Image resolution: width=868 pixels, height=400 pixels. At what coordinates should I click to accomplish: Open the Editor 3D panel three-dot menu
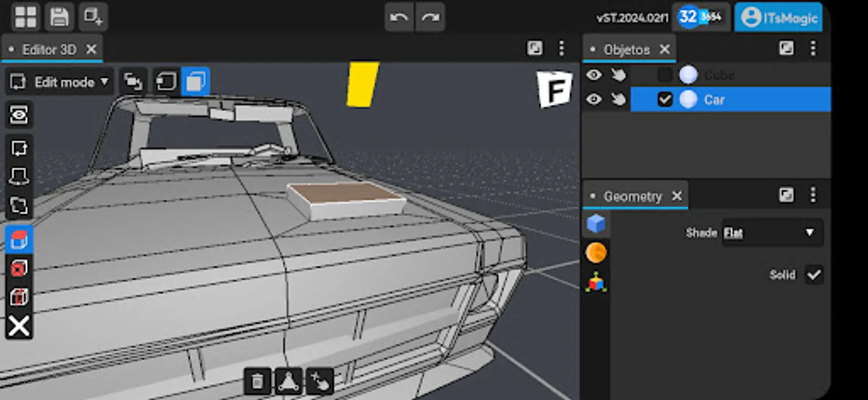[562, 48]
